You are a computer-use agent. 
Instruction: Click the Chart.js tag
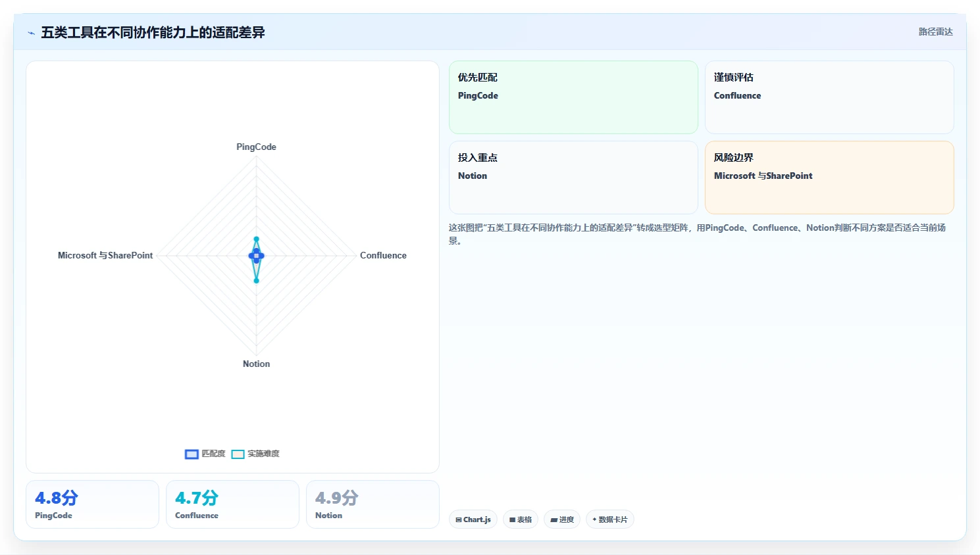pos(473,519)
